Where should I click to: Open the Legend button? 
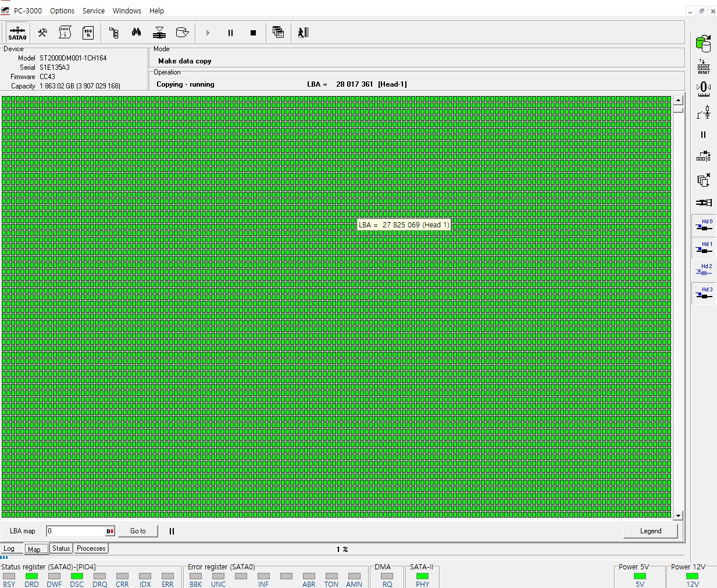click(650, 531)
